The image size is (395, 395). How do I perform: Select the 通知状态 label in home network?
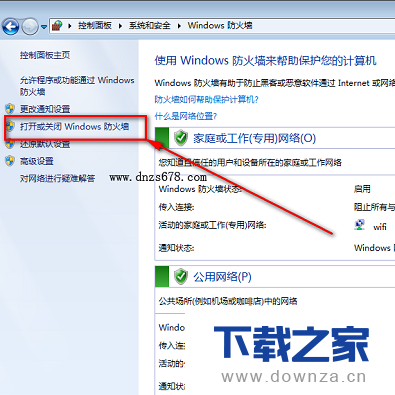pos(176,248)
